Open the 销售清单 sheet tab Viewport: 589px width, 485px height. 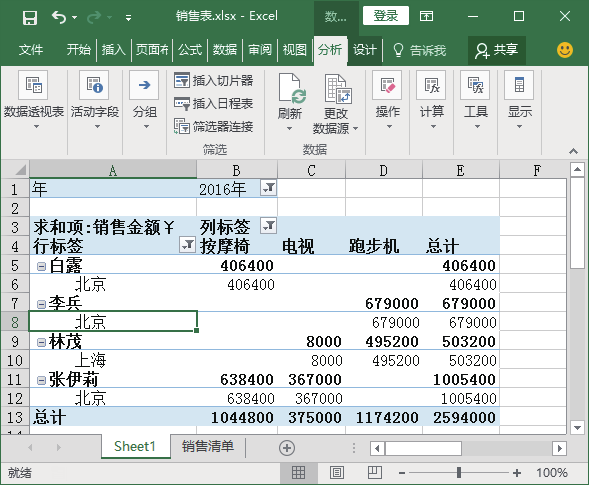click(208, 446)
